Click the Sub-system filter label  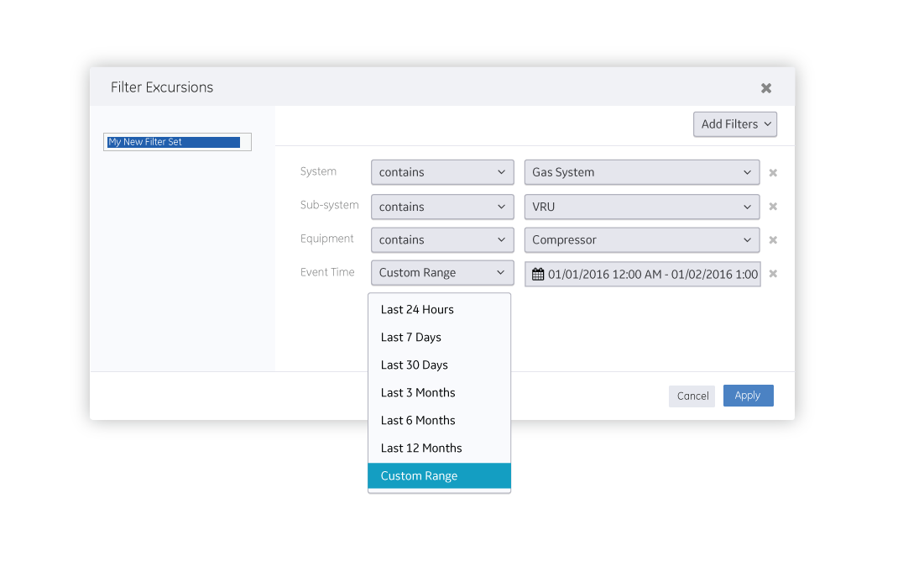330,205
